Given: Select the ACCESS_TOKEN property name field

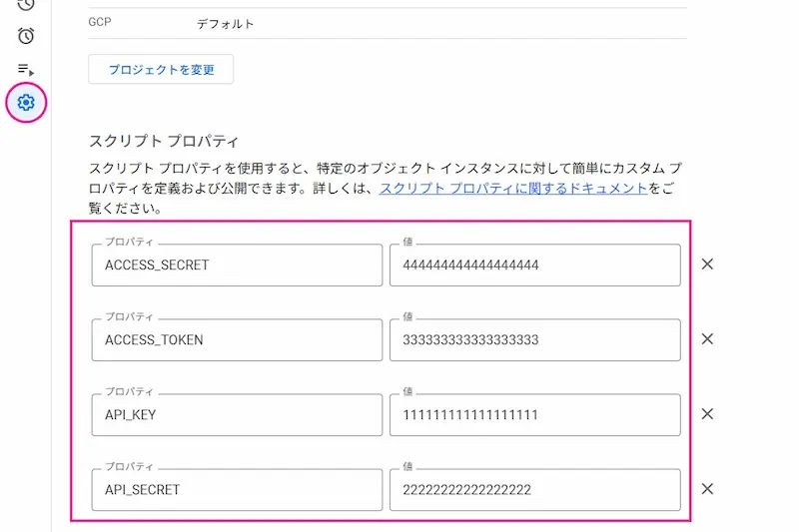Looking at the screenshot, I should click(236, 340).
